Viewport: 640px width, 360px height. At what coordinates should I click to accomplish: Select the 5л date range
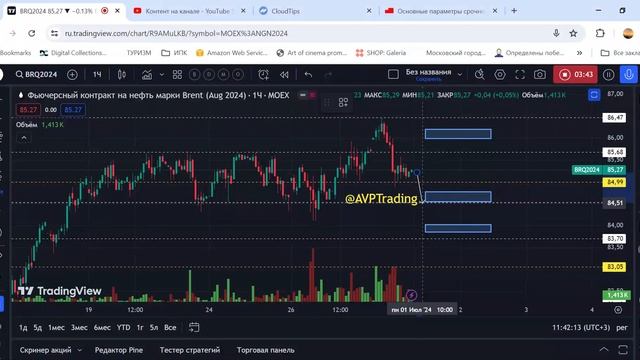click(154, 327)
